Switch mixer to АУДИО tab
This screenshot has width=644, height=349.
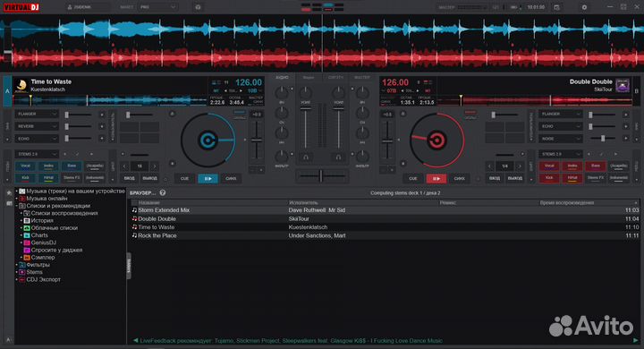click(x=282, y=77)
